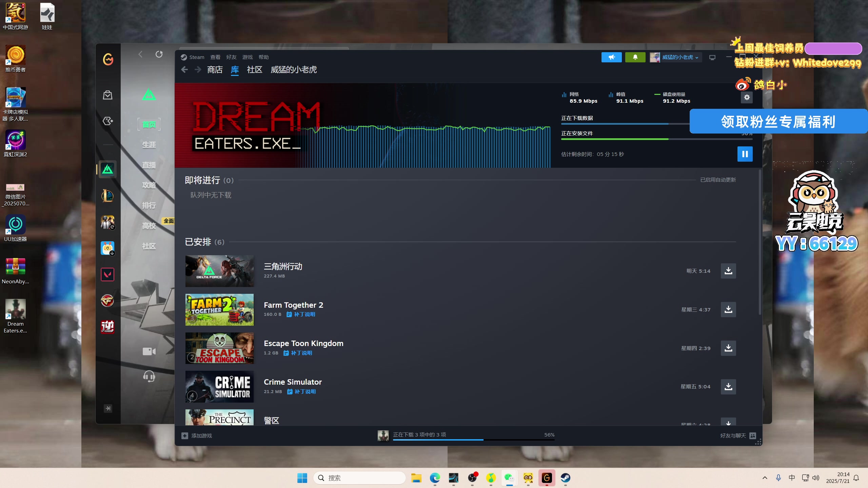The height and width of the screenshot is (488, 868).
Task: Select the Valorant icon in launcher sidebar
Action: tap(108, 274)
